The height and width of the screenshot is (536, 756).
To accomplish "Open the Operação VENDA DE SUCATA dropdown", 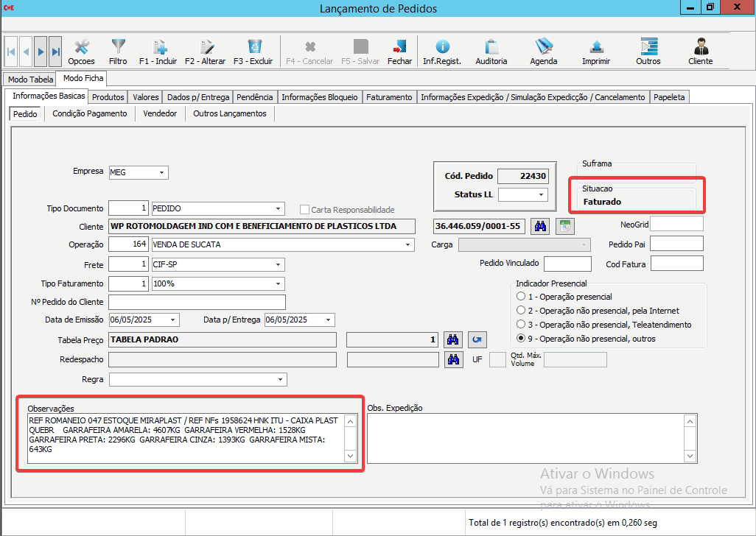I will [x=407, y=244].
